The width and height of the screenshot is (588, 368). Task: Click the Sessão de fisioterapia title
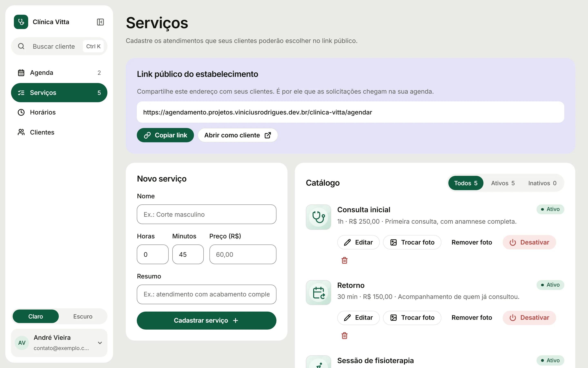point(375,360)
